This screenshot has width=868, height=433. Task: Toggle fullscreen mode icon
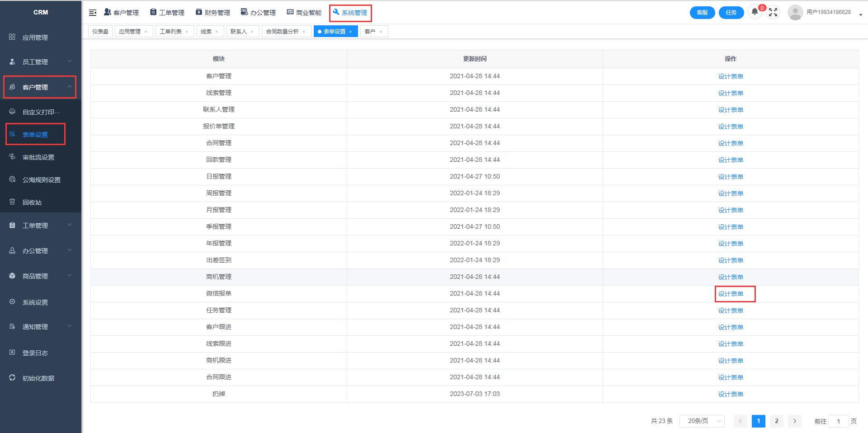pyautogui.click(x=773, y=13)
